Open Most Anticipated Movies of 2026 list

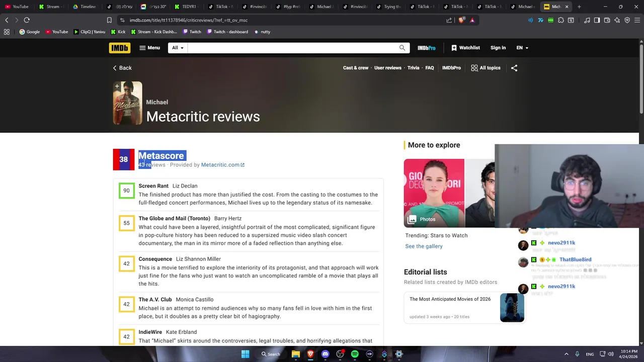click(x=450, y=299)
